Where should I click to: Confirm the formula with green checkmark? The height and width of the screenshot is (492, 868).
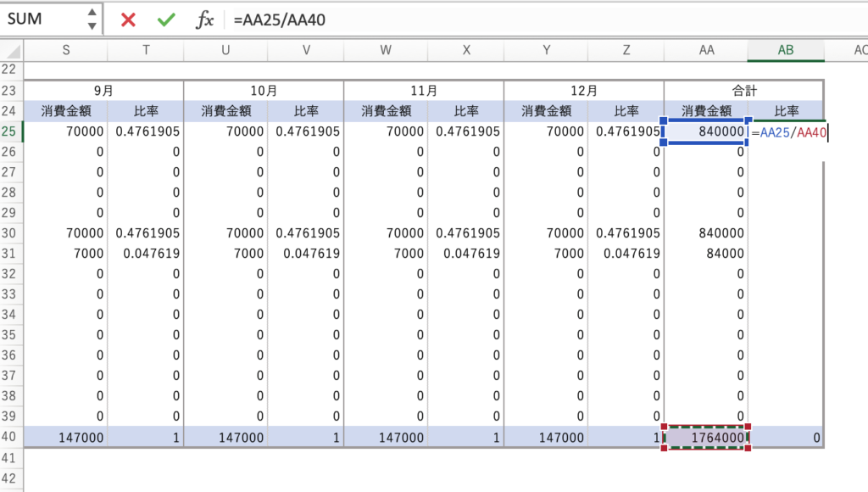click(x=166, y=20)
